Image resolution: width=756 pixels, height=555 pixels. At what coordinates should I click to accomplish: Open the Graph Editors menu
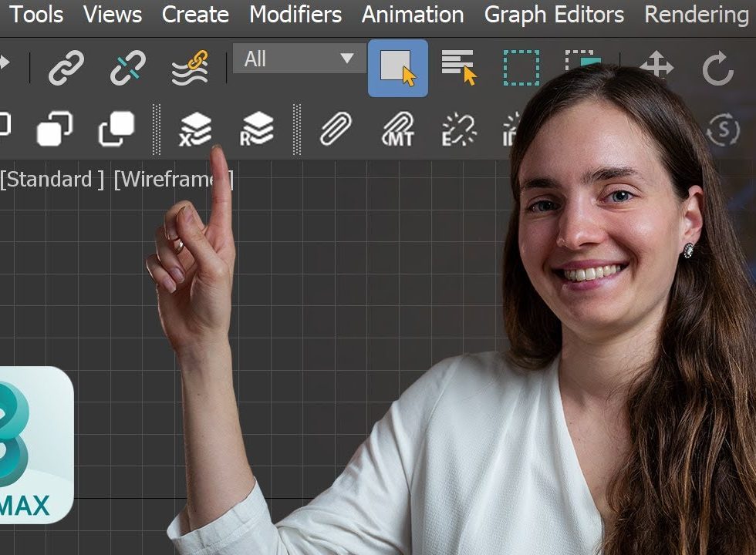(x=554, y=15)
